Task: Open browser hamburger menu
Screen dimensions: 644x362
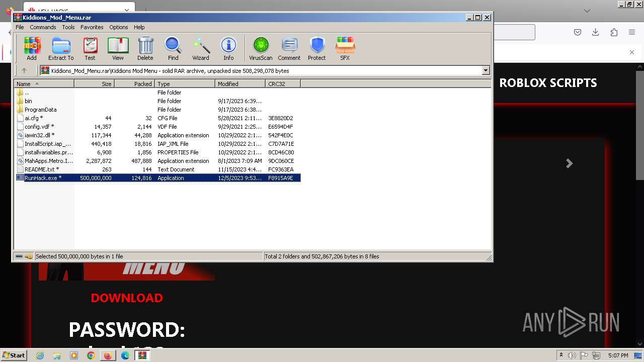Action: (x=632, y=32)
